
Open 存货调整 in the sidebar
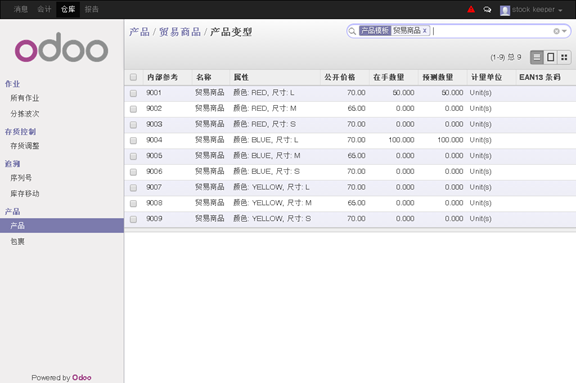25,146
